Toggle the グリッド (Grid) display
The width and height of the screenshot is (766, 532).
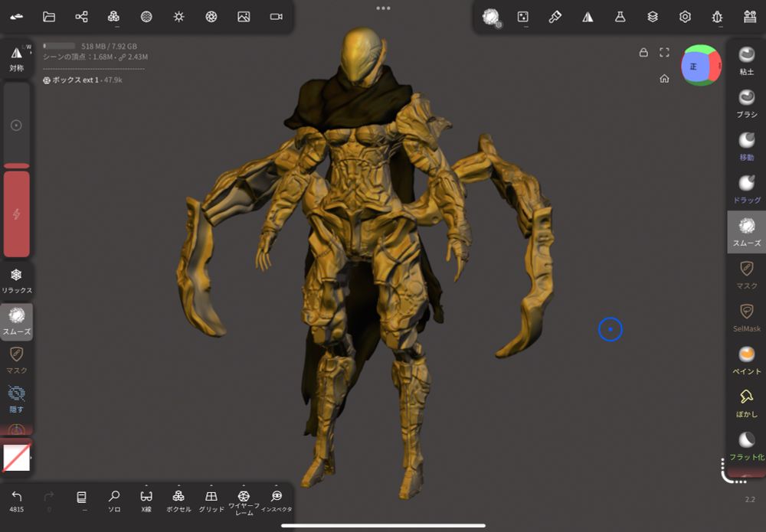tap(211, 501)
